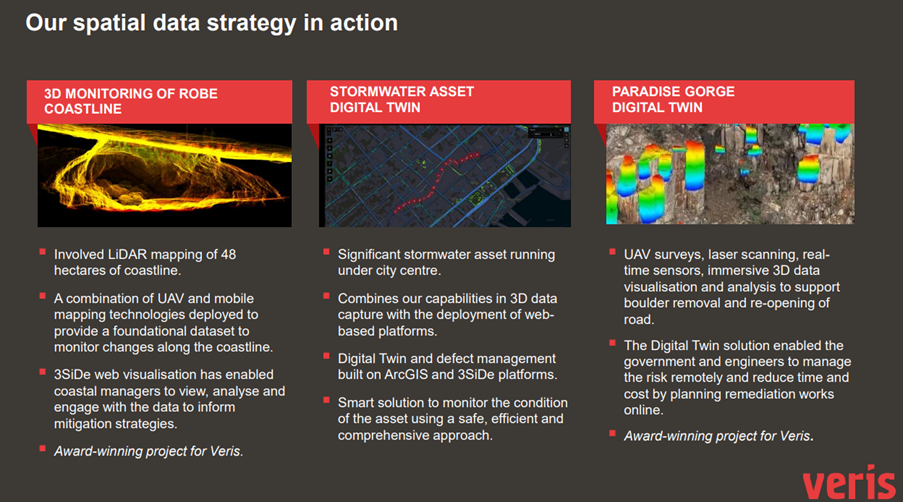Click the 'Stormwater Asset Digital Twin' red header
The width and height of the screenshot is (903, 502).
[444, 102]
